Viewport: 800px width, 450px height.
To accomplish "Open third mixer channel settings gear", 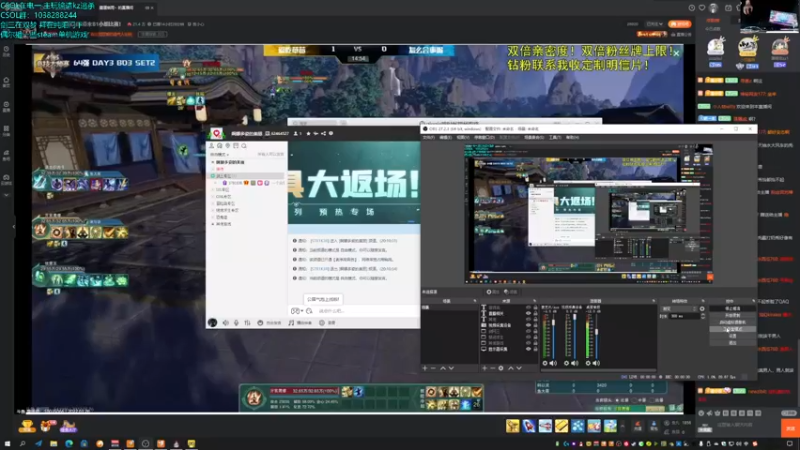I will point(588,363).
